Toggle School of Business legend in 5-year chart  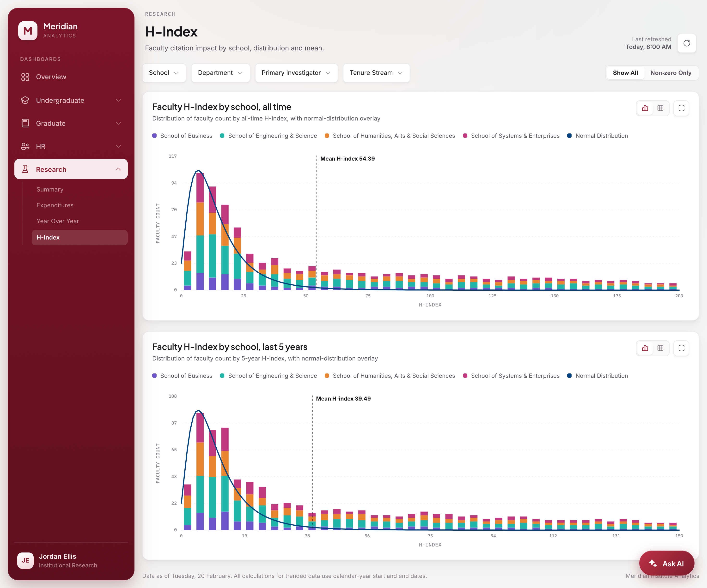[182, 376]
